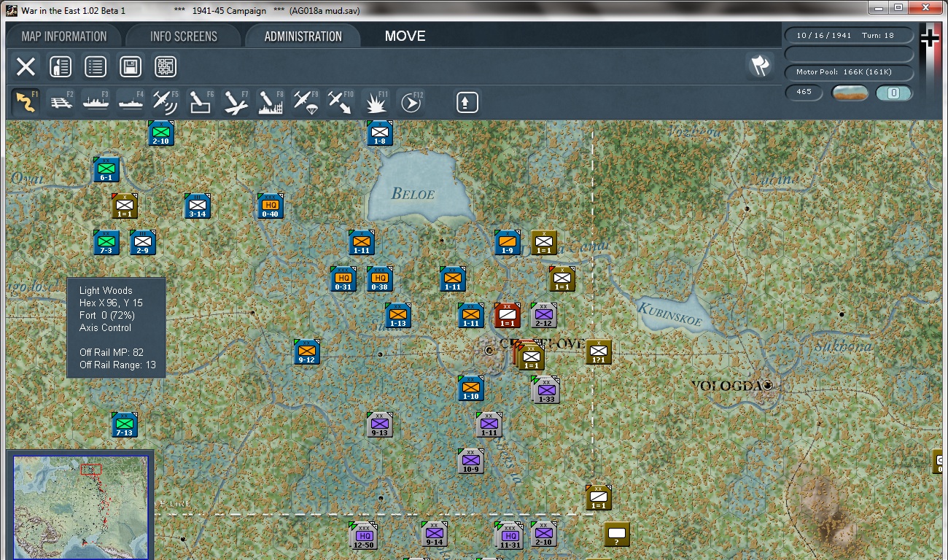Click the explosion (F11) mode icon

coord(376,102)
